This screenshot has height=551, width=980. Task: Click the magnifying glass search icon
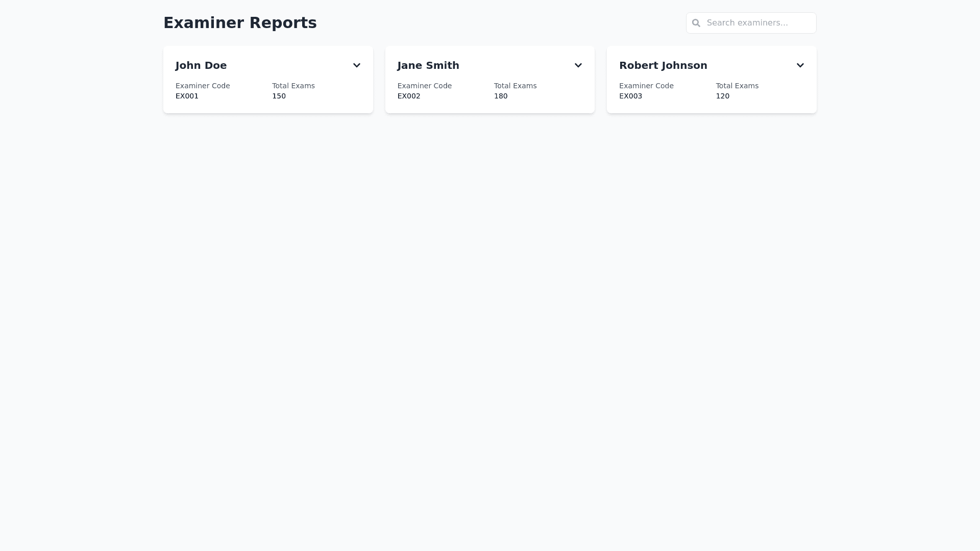point(696,23)
